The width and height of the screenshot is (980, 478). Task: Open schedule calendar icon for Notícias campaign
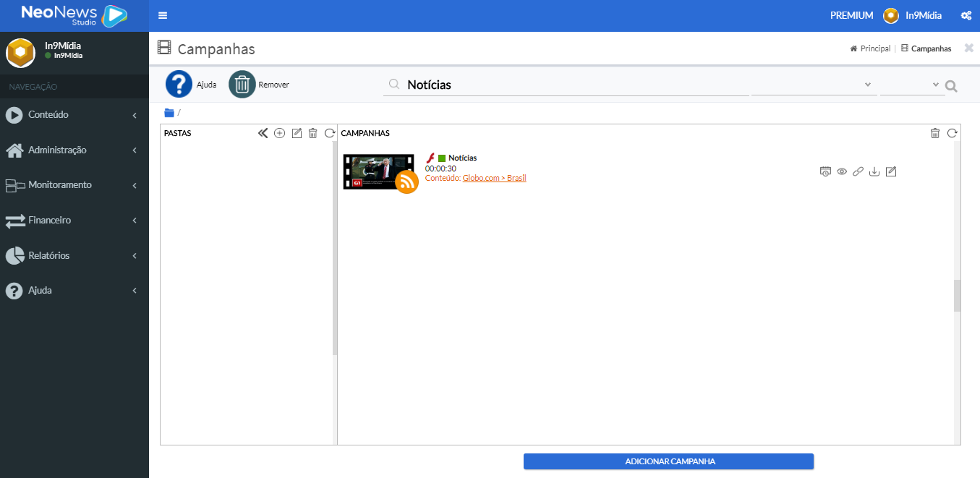pyautogui.click(x=825, y=171)
